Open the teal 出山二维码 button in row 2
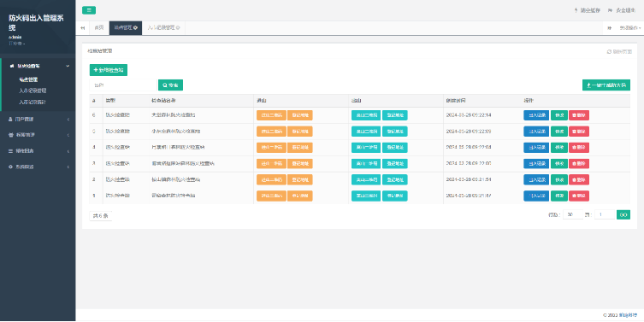 [x=366, y=179]
